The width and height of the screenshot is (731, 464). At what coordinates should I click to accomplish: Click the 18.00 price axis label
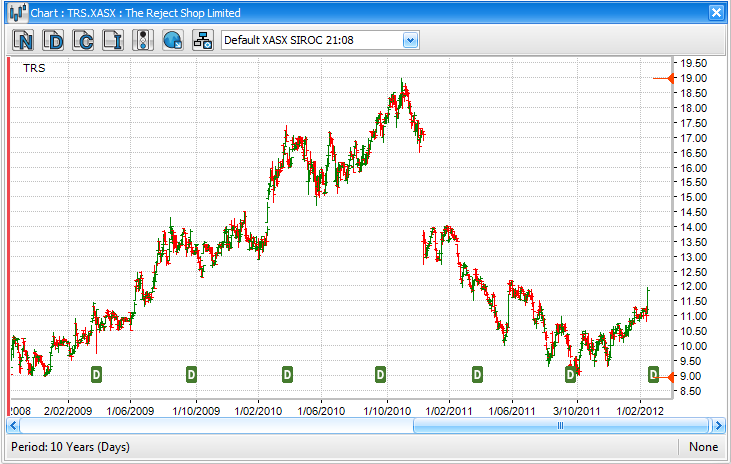click(x=693, y=108)
